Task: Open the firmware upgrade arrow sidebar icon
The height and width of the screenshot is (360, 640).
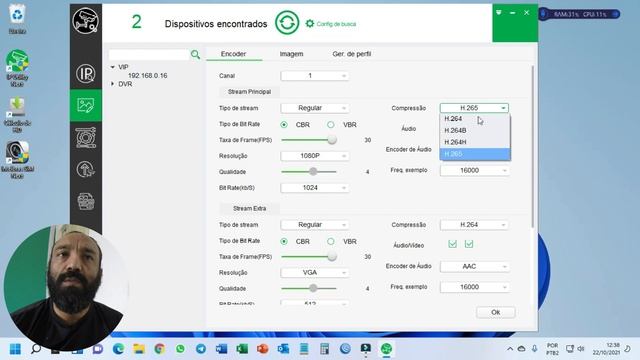Action: [85, 169]
